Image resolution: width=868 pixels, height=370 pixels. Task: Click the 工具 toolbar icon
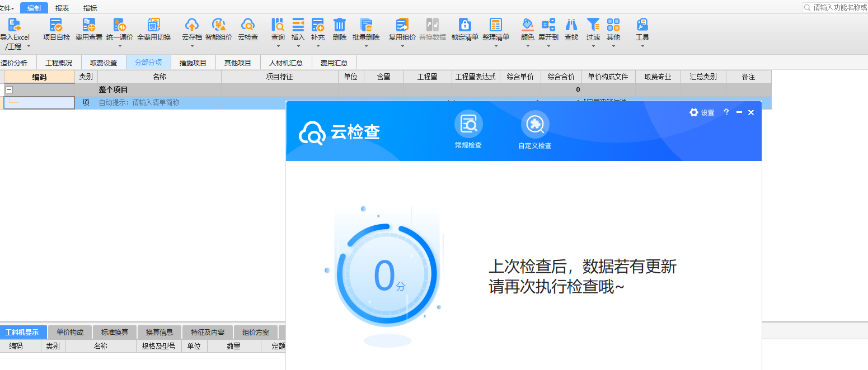pyautogui.click(x=642, y=25)
